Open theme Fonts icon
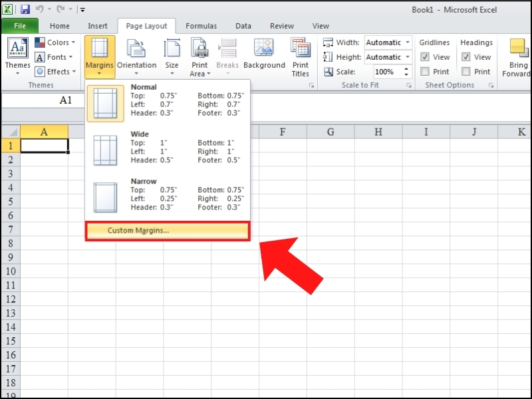 [40, 57]
